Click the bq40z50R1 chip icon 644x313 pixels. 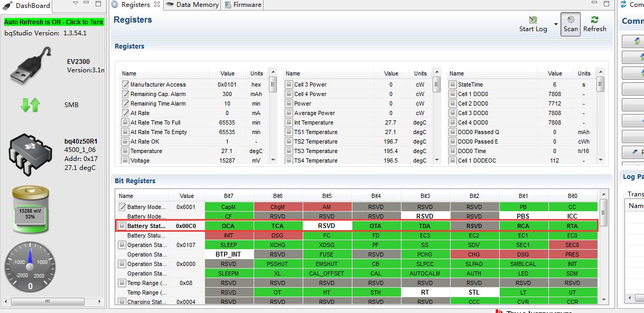click(x=30, y=153)
